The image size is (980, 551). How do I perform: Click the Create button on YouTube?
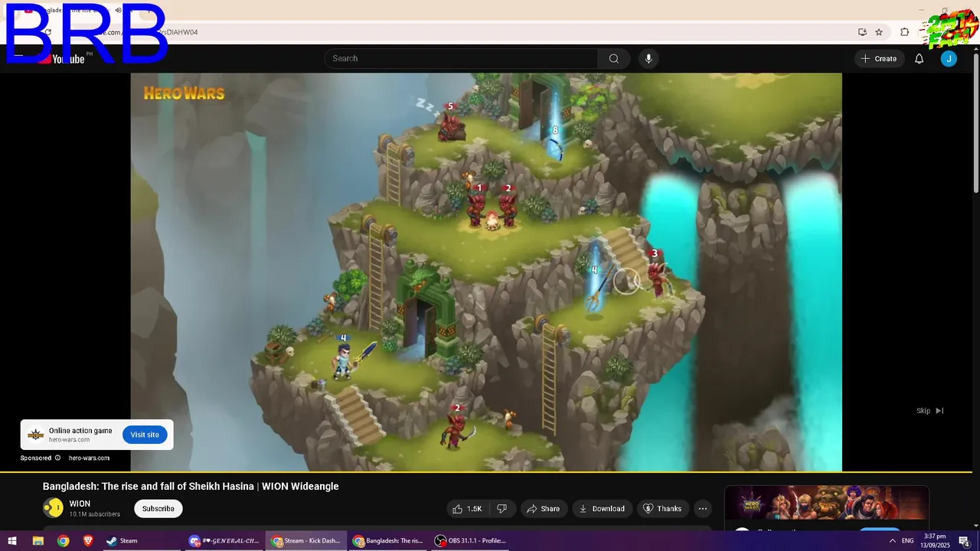pyautogui.click(x=878, y=59)
